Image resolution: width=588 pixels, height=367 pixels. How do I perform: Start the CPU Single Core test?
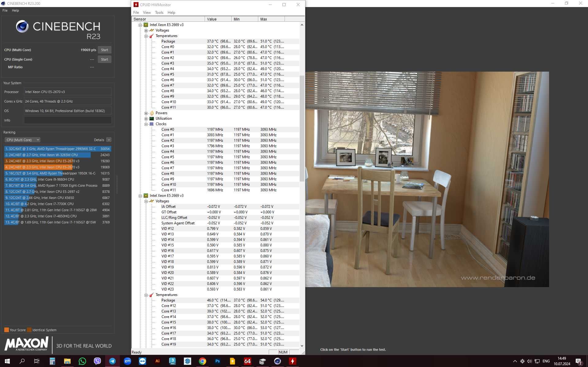click(x=104, y=59)
